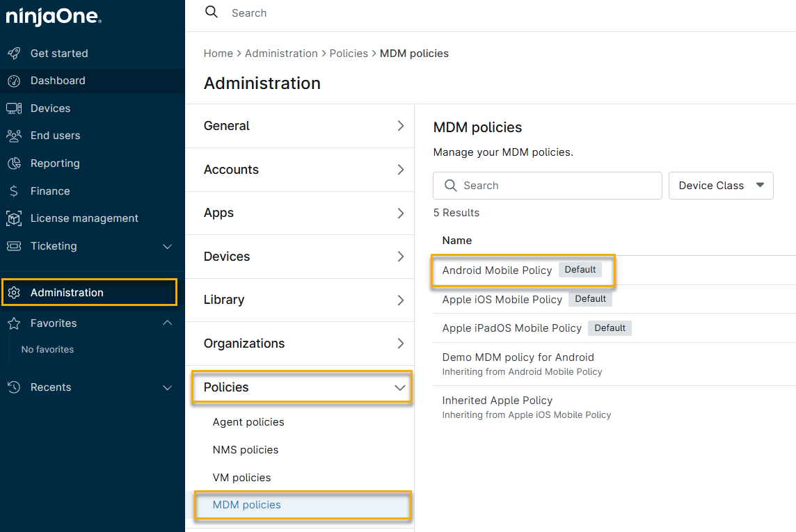
Task: Open the Android Mobile Policy
Action: tap(497, 270)
